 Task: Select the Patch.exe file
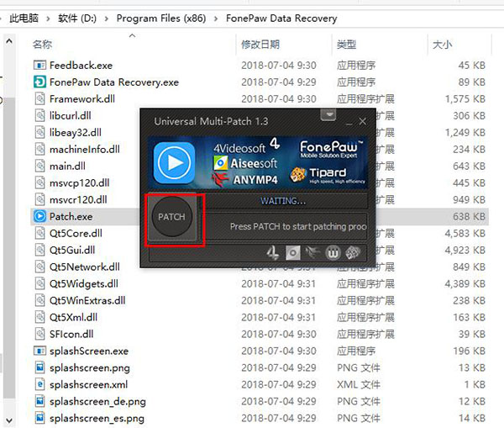click(71, 216)
